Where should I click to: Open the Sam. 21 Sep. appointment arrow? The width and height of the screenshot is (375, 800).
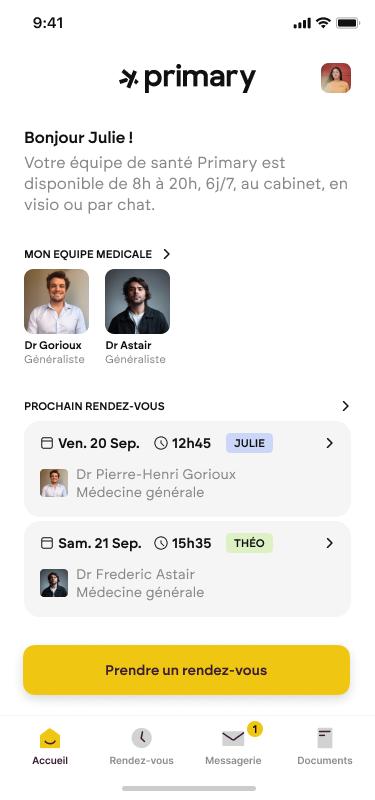pyautogui.click(x=330, y=543)
